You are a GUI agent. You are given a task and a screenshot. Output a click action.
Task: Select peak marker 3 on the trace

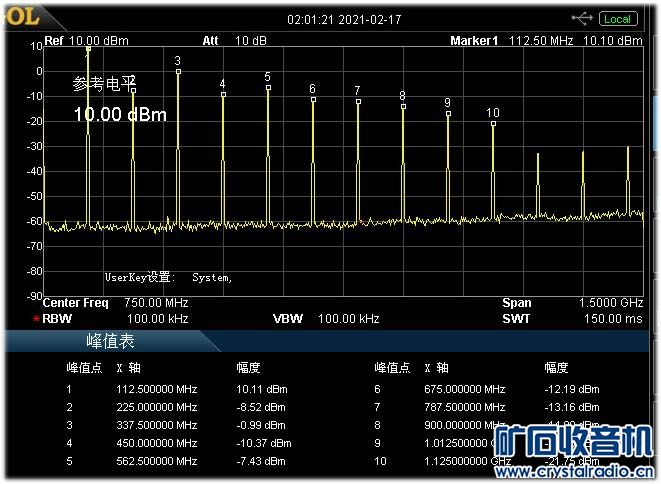[178, 72]
